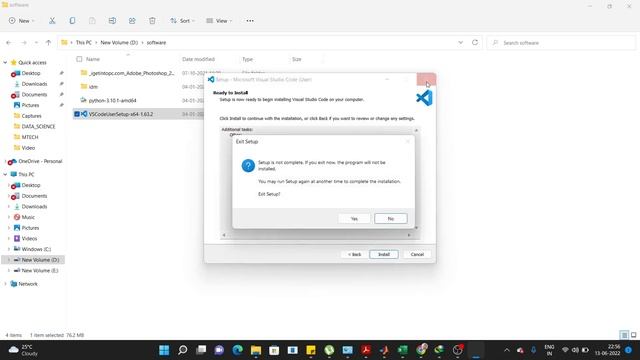Viewport: 640px width, 360px height.
Task: Select New Volume (E:) in sidebar
Action: (40, 270)
